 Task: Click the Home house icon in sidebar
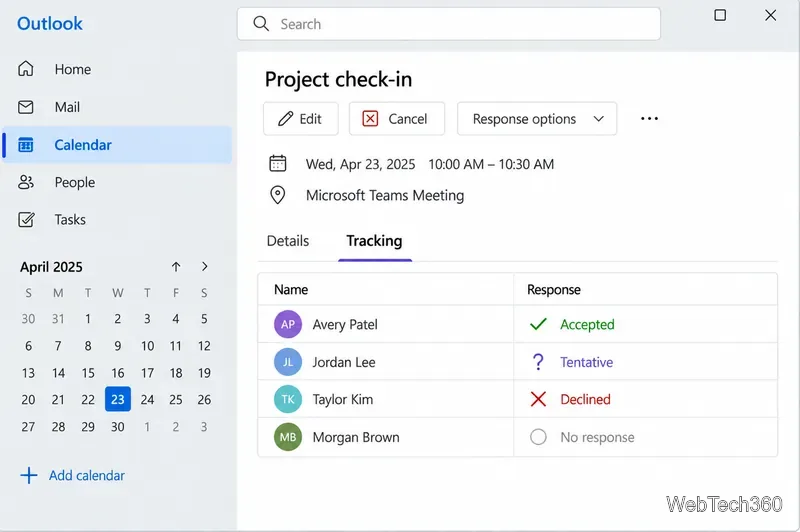[x=26, y=68]
